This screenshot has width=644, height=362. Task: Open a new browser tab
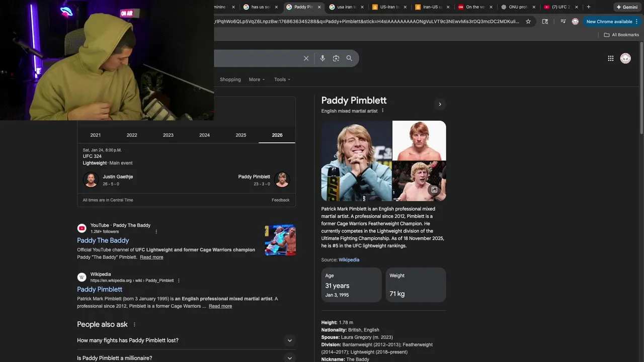point(589,7)
